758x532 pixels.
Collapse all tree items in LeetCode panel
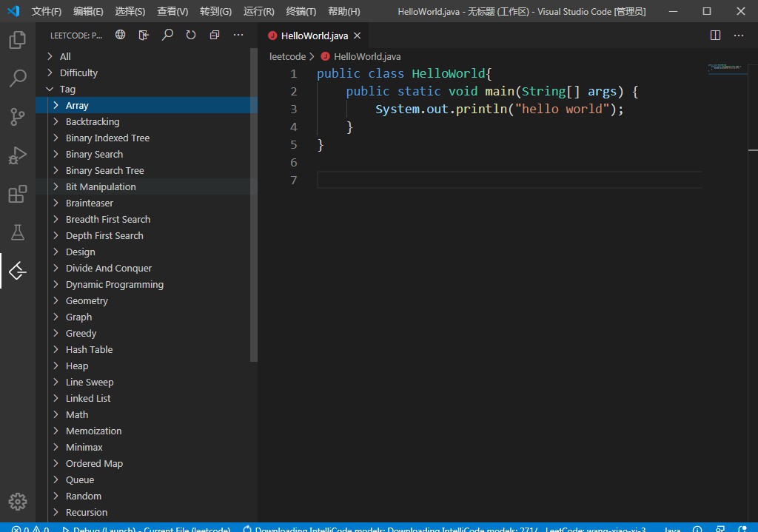click(215, 35)
